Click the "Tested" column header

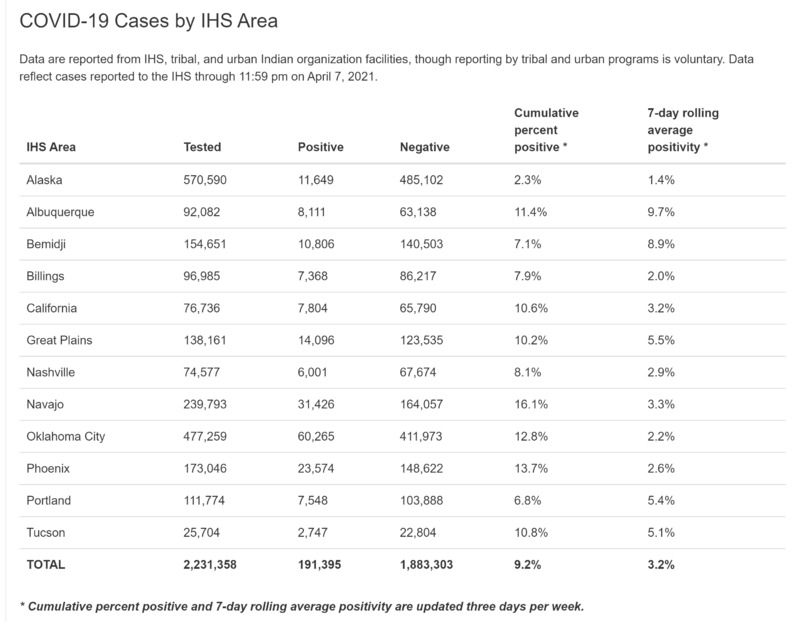pos(203,147)
